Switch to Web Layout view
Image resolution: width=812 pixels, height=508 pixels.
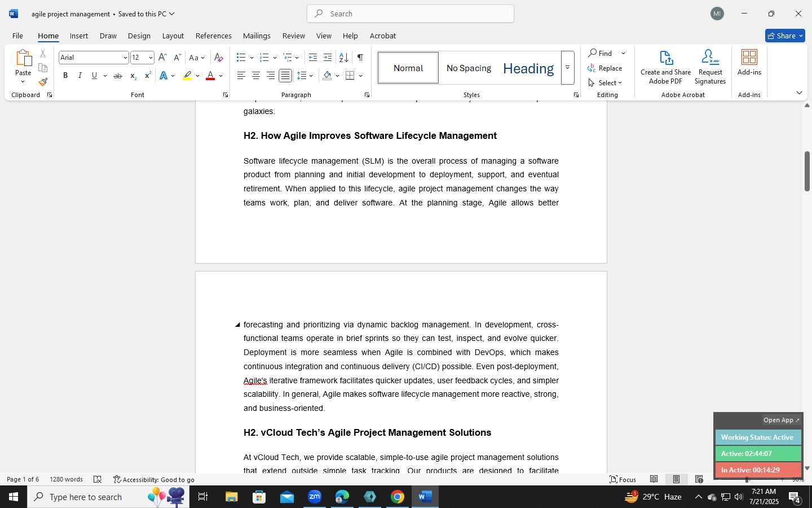(699, 479)
